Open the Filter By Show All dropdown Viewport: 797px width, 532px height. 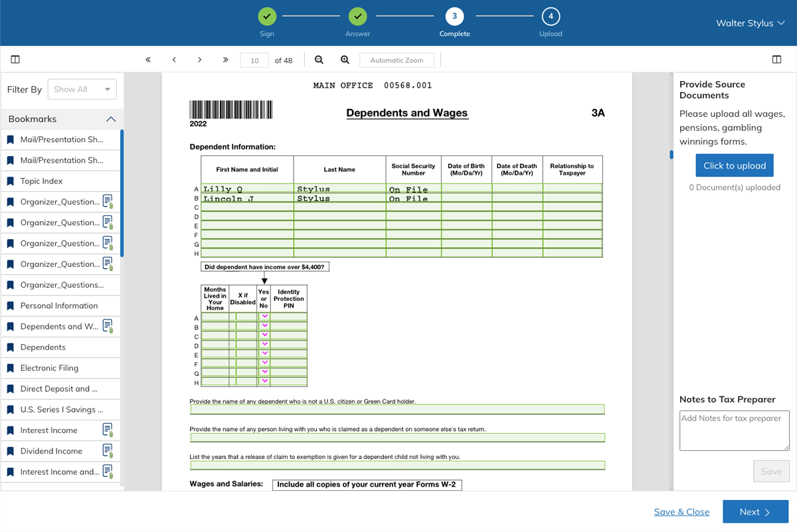pyautogui.click(x=82, y=90)
